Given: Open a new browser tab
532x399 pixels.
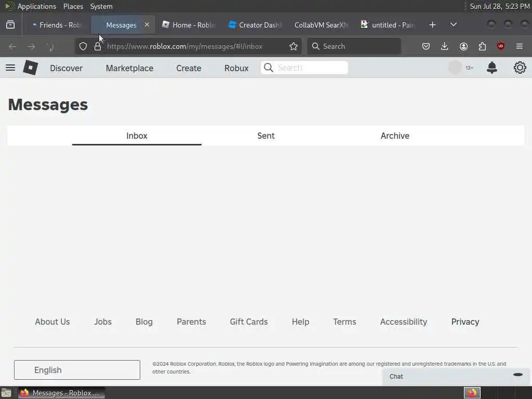Looking at the screenshot, I should click(x=432, y=25).
